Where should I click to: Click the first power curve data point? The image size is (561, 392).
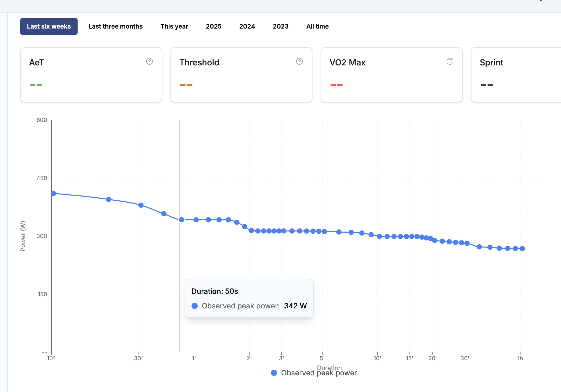(x=53, y=193)
